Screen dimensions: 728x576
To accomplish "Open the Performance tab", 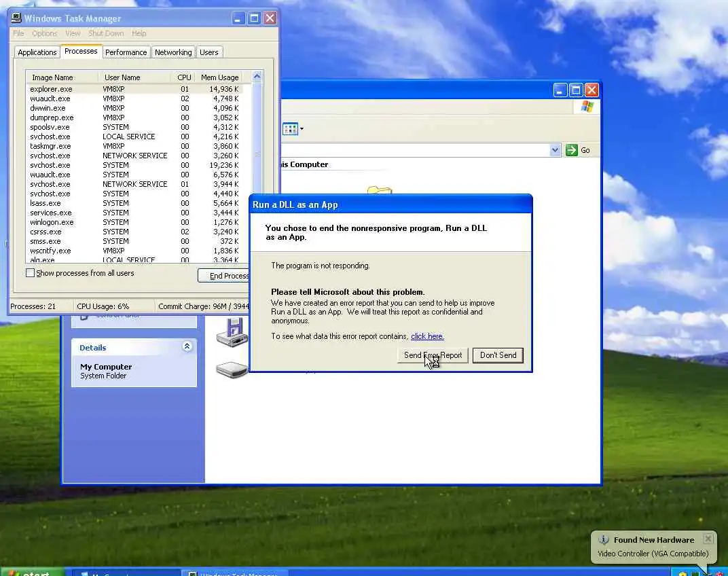I will coord(126,52).
